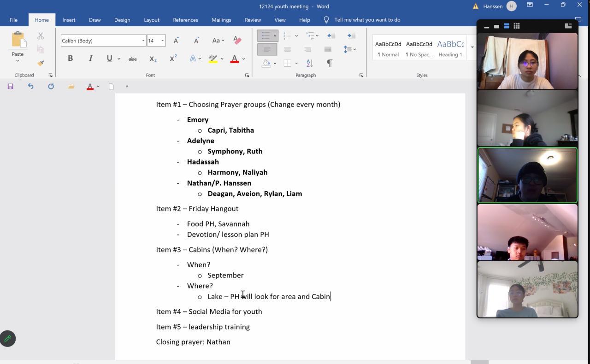The image size is (590, 364).
Task: Open the File tab
Action: (13, 20)
